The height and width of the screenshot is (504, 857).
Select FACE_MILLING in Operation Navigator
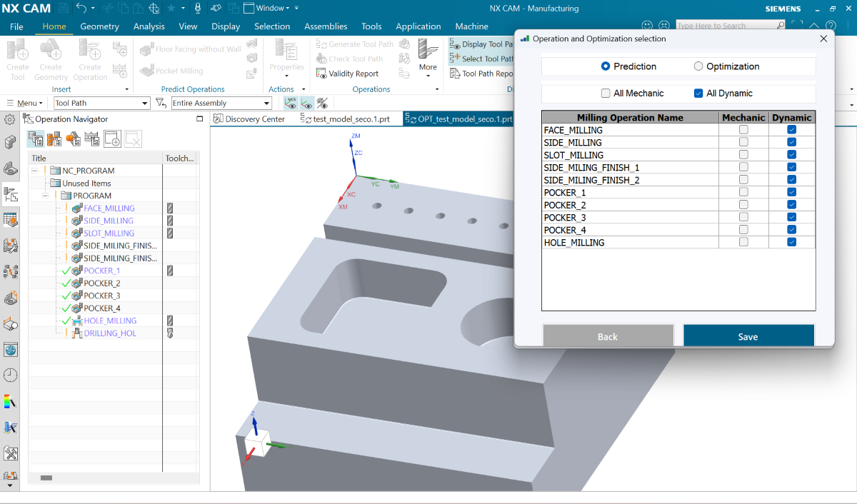click(x=109, y=208)
